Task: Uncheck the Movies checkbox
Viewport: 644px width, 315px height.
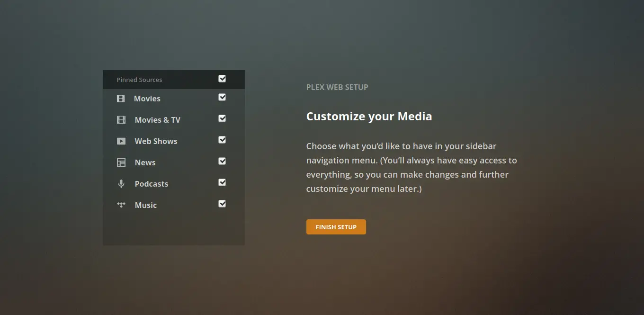Action: [222, 97]
